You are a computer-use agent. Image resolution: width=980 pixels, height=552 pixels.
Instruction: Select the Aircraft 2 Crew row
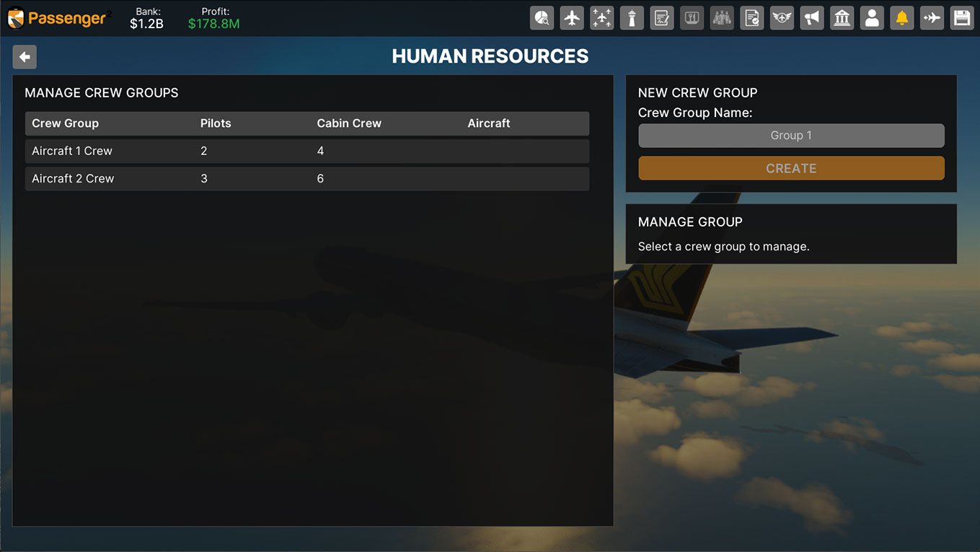[x=306, y=179]
